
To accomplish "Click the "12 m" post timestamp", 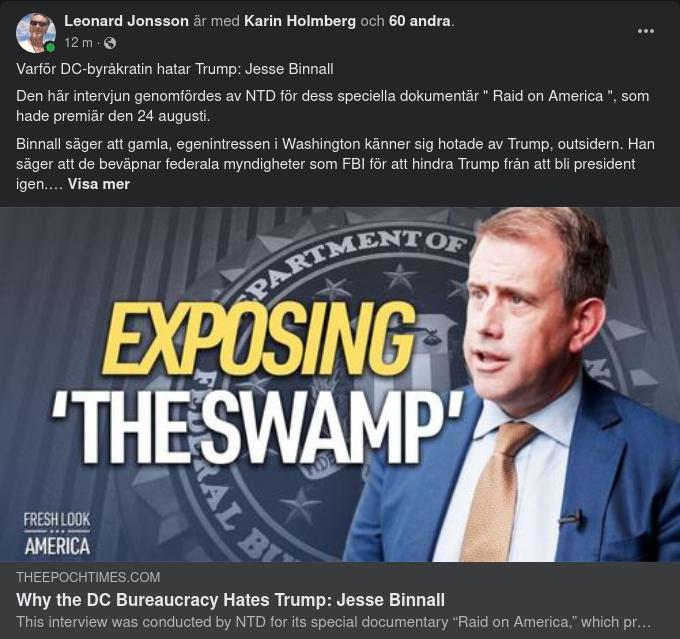I will (x=78, y=43).
